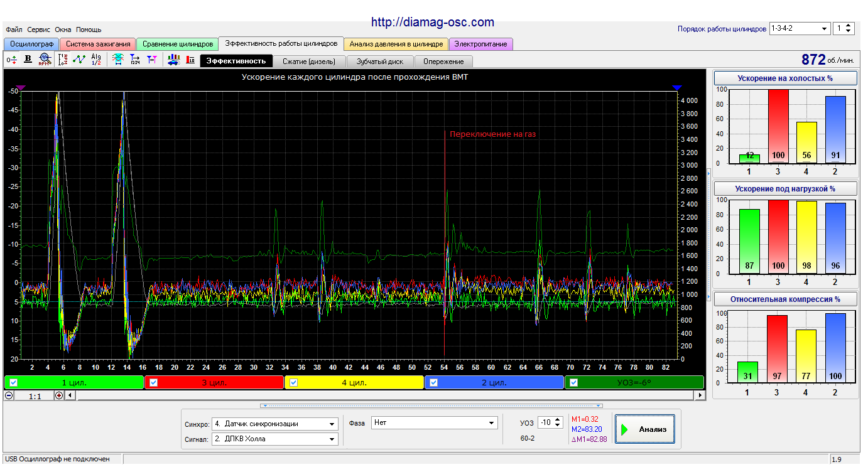
Task: Increase the cylinder number stepper at top right
Action: pyautogui.click(x=849, y=26)
